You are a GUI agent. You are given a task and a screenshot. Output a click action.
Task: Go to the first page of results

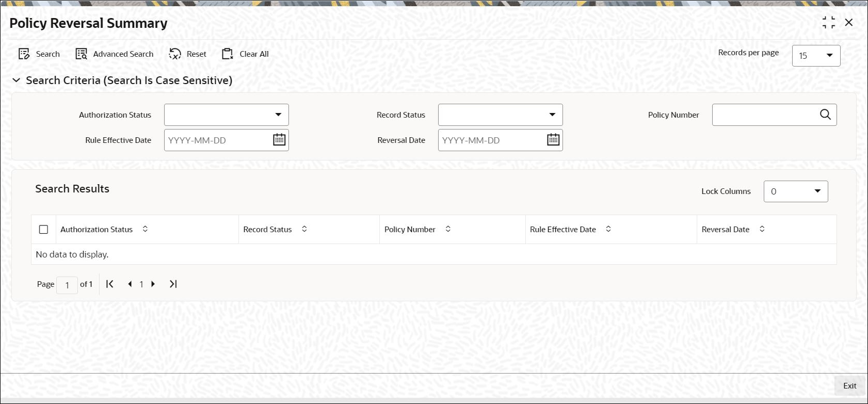point(110,284)
